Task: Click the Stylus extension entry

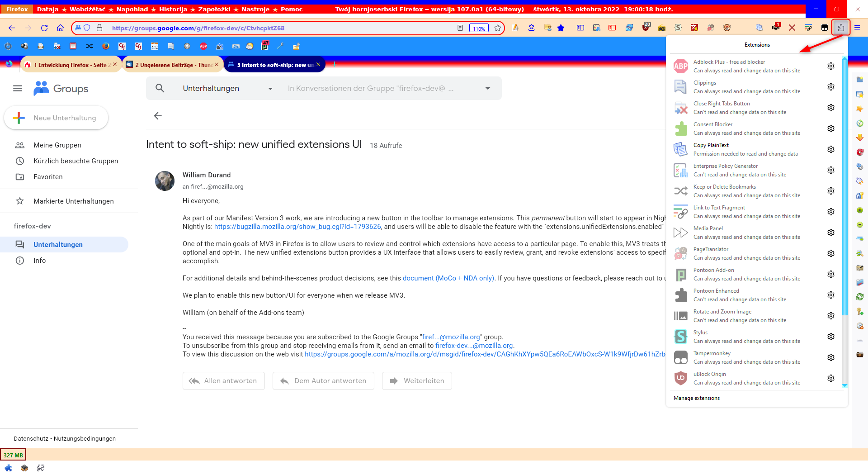Action: [x=747, y=337]
